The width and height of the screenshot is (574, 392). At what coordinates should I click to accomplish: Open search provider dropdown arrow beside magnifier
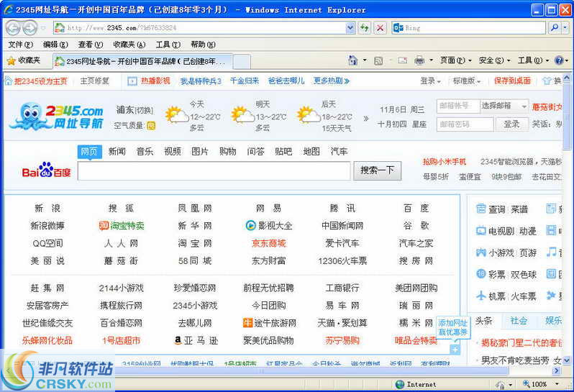coord(565,27)
